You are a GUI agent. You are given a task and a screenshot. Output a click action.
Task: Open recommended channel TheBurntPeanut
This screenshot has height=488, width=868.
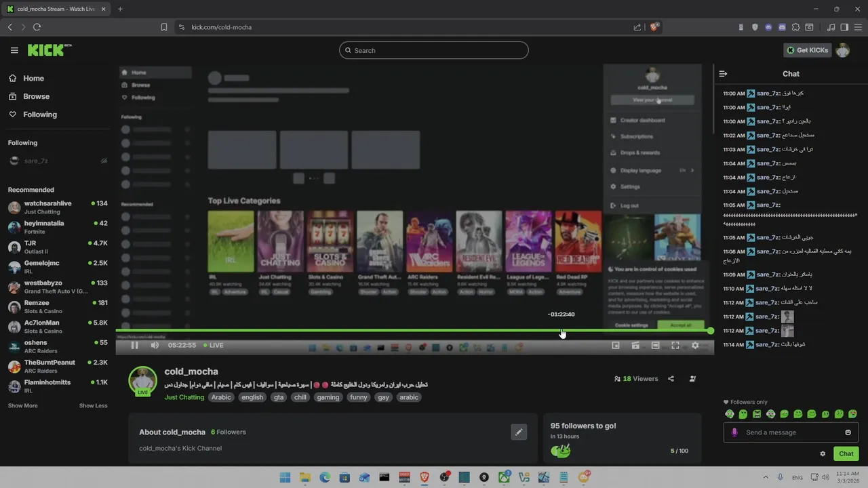(x=57, y=366)
